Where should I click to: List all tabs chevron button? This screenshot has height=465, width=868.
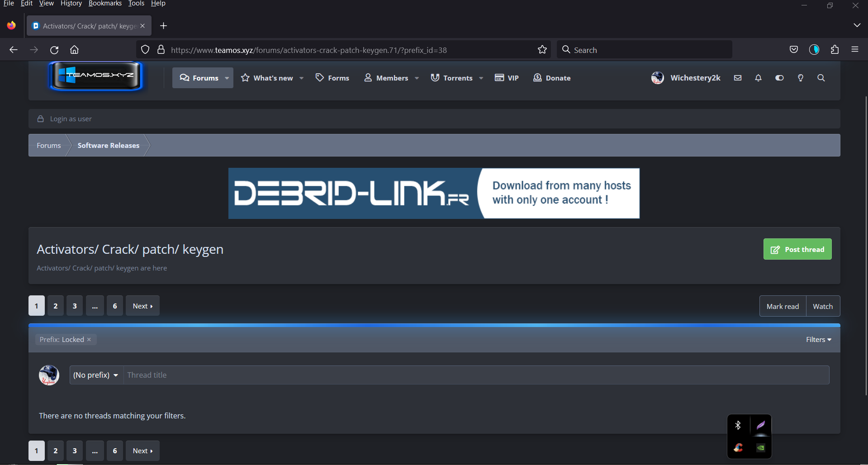point(857,25)
